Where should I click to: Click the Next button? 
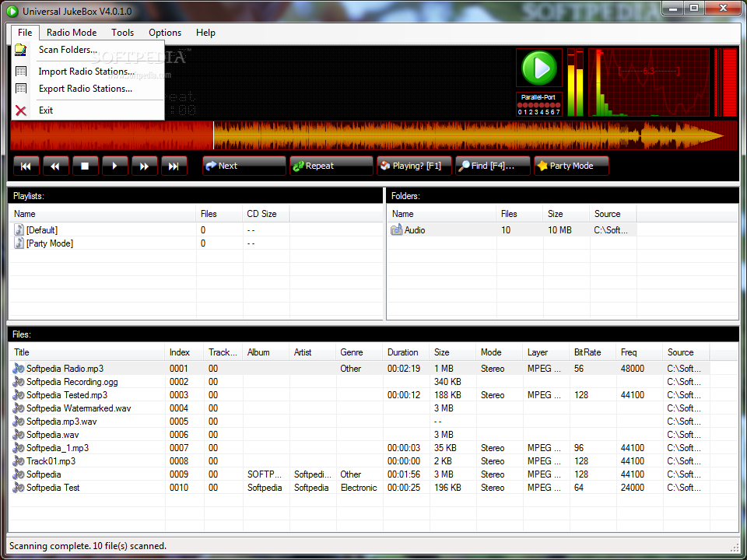point(244,166)
